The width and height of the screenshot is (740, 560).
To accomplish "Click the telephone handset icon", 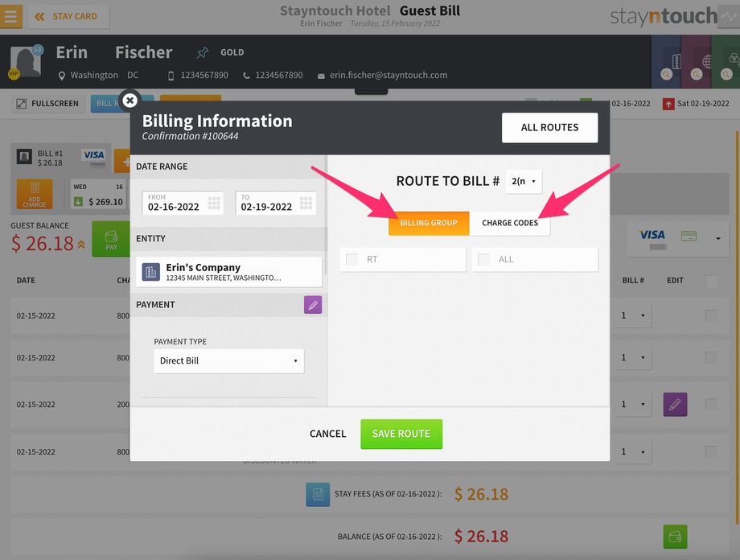I will tap(246, 76).
